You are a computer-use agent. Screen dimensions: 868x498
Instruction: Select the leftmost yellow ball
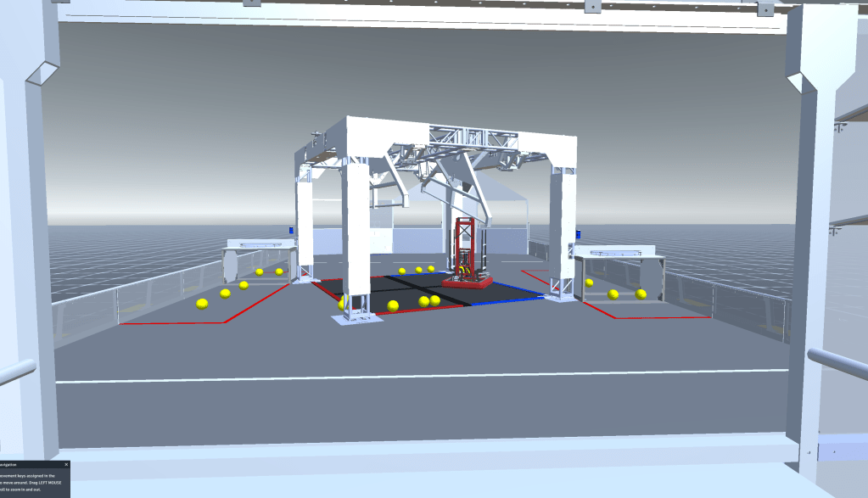coord(202,305)
